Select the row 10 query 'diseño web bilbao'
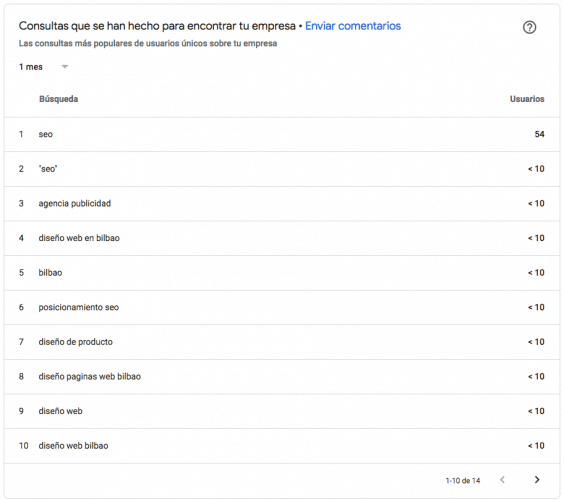The width and height of the screenshot is (564, 500). click(x=73, y=446)
